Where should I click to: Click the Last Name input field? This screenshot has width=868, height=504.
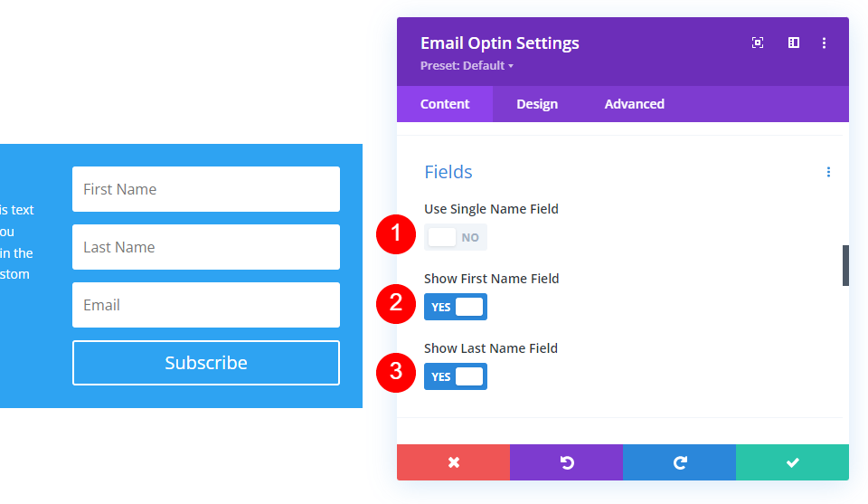(206, 247)
